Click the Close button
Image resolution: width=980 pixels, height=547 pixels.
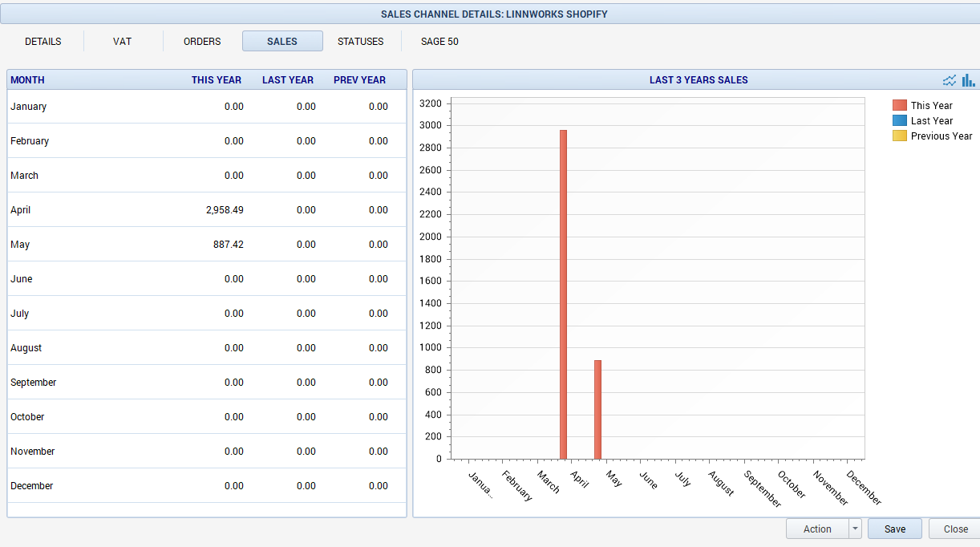(955, 529)
